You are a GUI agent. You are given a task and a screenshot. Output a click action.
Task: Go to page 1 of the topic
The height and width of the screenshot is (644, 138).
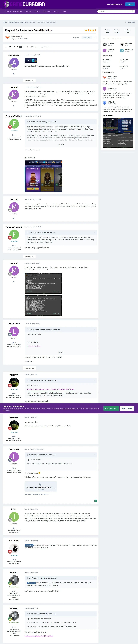[x=15, y=47]
